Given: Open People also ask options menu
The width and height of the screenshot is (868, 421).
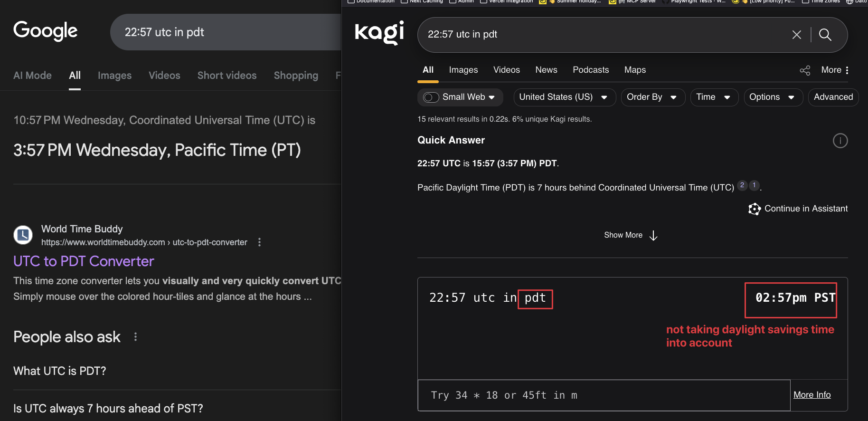Looking at the screenshot, I should click(136, 337).
